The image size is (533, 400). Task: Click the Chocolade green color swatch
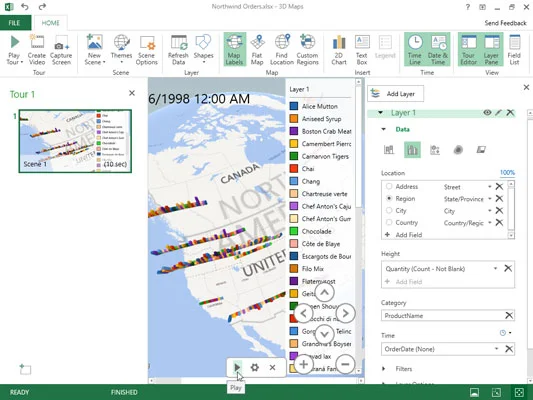[x=294, y=231]
